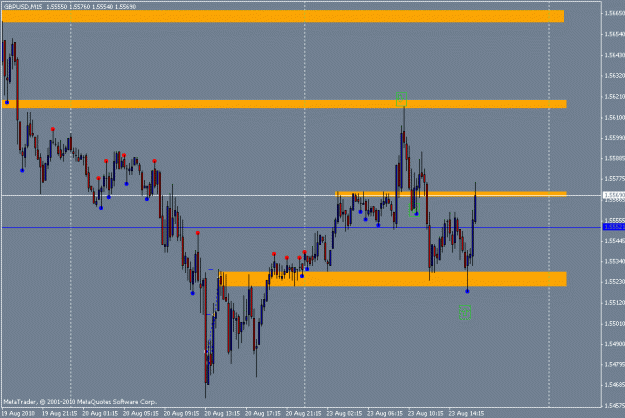The image size is (625, 418).
Task: Select the thin orange zone at the 1.5567 level
Action: click(451, 194)
